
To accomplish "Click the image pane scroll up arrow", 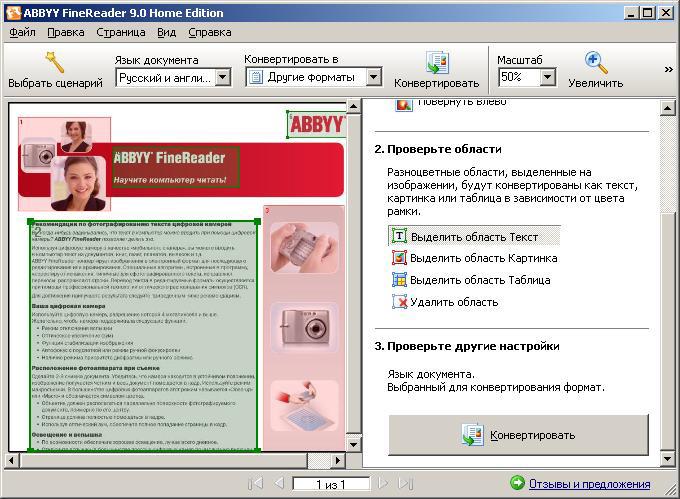I will tap(354, 106).
